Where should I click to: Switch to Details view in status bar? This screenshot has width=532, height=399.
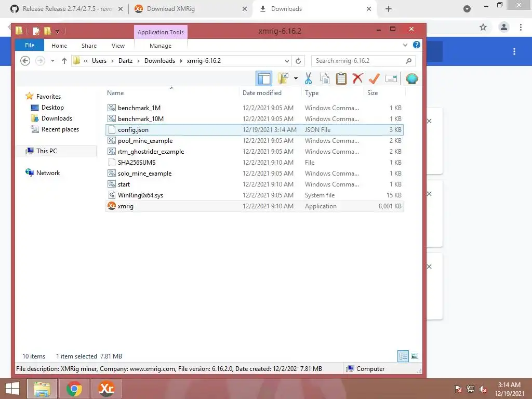(403, 356)
